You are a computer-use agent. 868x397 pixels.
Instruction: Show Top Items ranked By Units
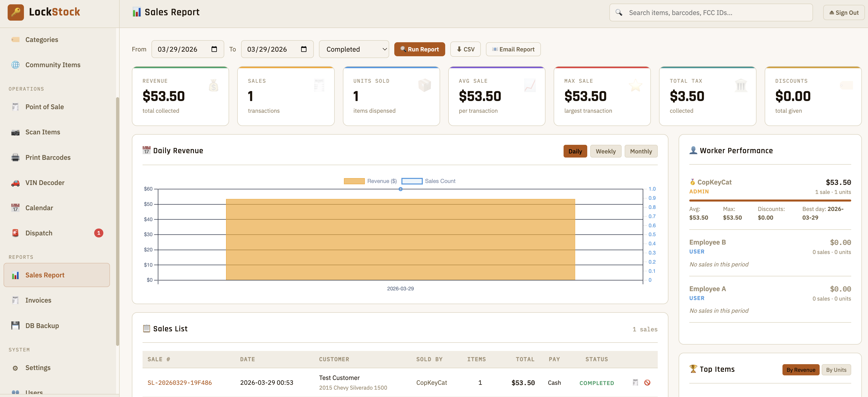click(x=836, y=370)
